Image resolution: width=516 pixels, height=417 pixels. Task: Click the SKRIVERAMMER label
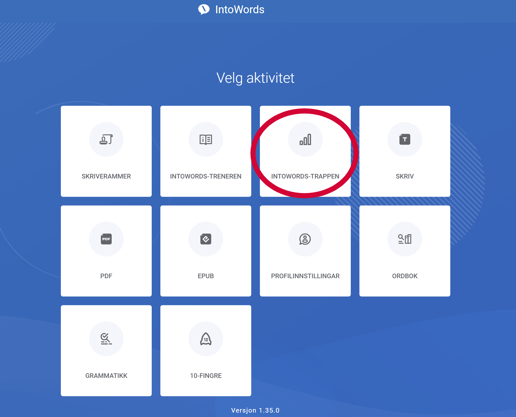106,176
